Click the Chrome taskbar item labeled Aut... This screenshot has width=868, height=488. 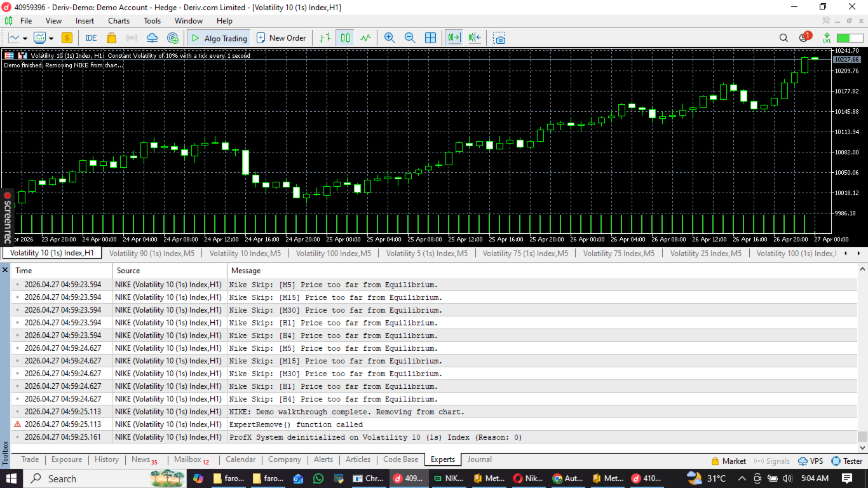click(x=567, y=478)
